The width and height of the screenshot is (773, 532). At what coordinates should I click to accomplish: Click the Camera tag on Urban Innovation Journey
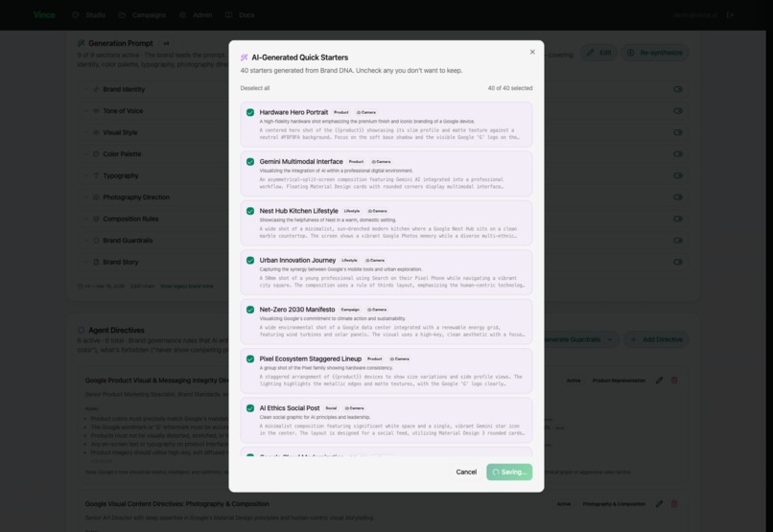[375, 260]
